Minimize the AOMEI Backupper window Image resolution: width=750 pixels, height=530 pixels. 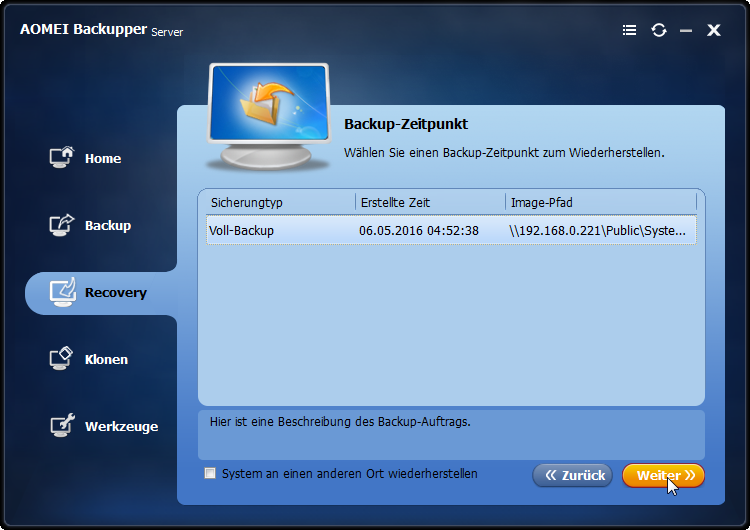coord(686,31)
